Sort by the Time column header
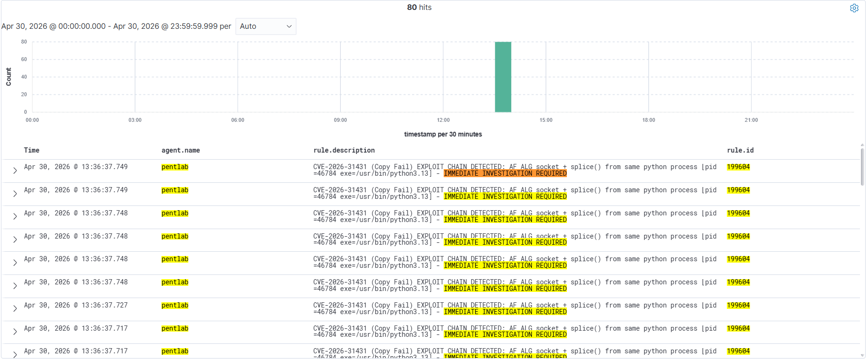868x359 pixels. (x=32, y=150)
